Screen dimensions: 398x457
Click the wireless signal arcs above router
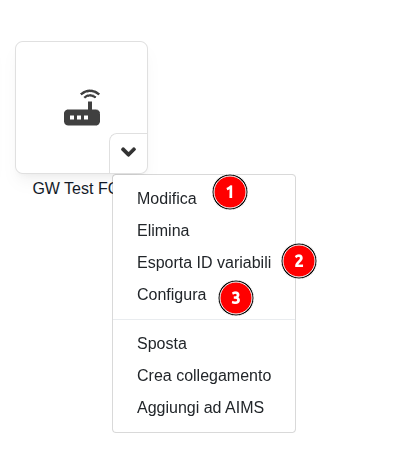pos(90,95)
